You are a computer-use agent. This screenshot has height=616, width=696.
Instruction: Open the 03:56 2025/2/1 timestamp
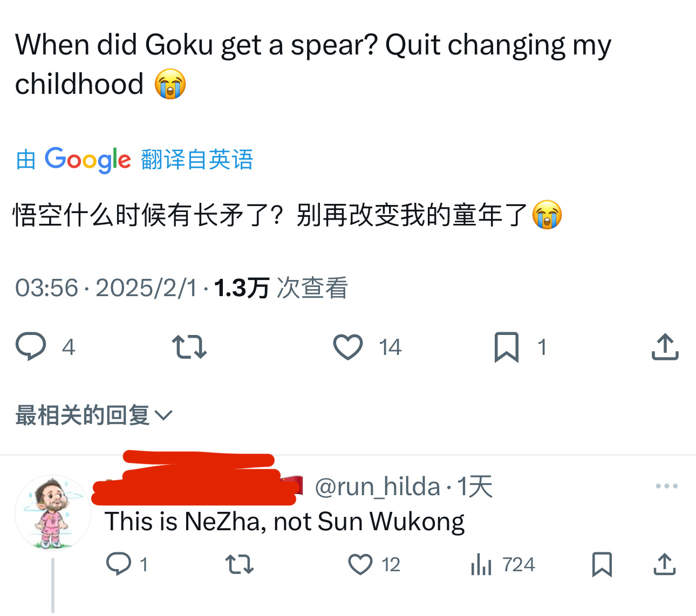[106, 288]
